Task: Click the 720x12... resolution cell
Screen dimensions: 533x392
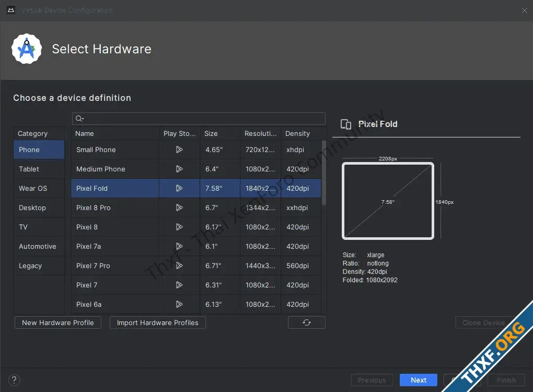Action: (x=261, y=149)
